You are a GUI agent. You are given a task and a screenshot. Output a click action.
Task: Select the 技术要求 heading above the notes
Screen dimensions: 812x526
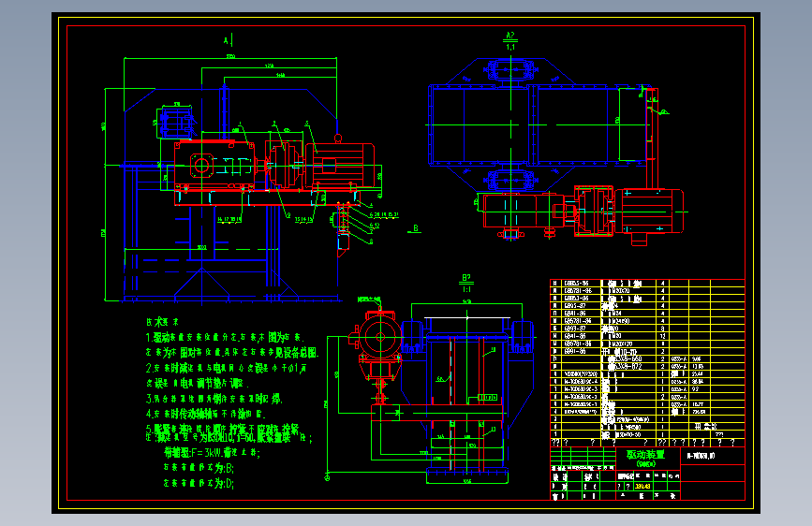point(163,322)
